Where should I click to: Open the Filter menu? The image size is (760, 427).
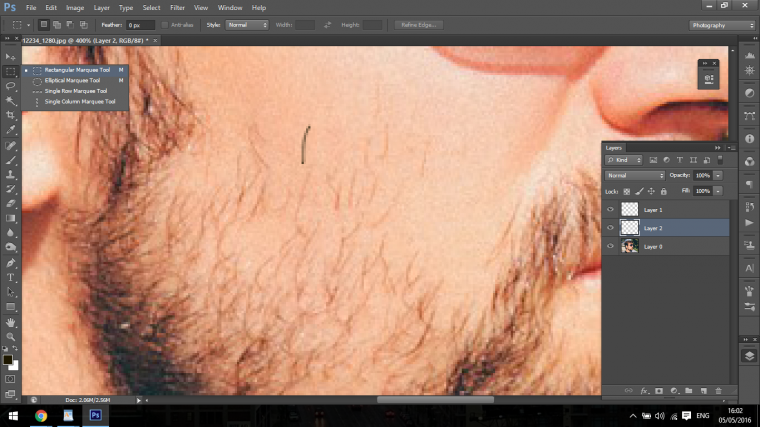177,8
